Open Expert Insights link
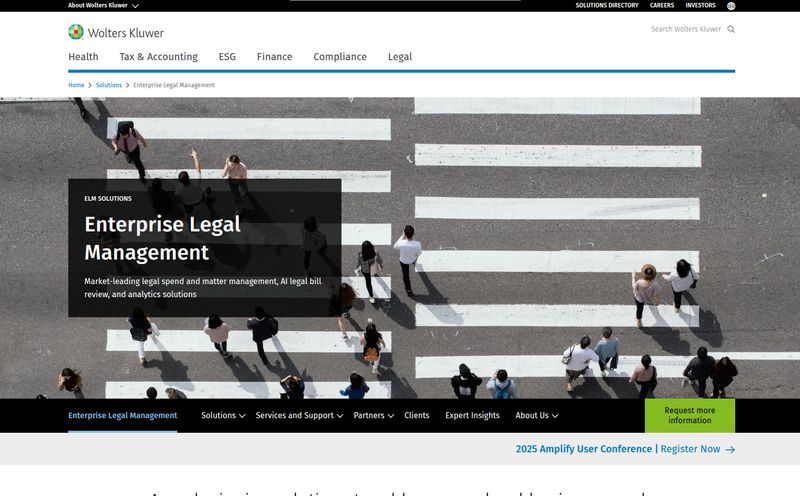The height and width of the screenshot is (496, 800). click(472, 415)
